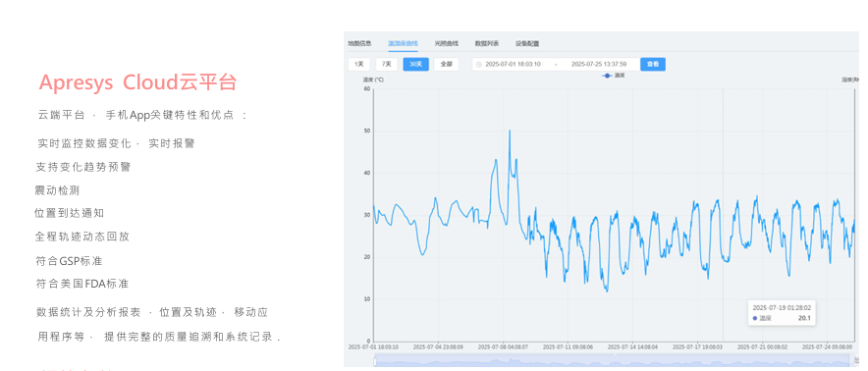
Task: Open the 光照曲线 tab
Action: tap(446, 43)
